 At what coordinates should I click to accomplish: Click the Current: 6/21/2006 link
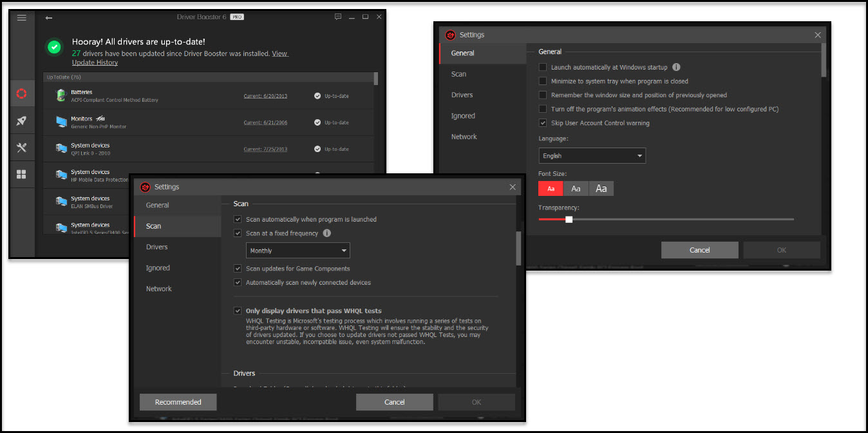pos(265,122)
